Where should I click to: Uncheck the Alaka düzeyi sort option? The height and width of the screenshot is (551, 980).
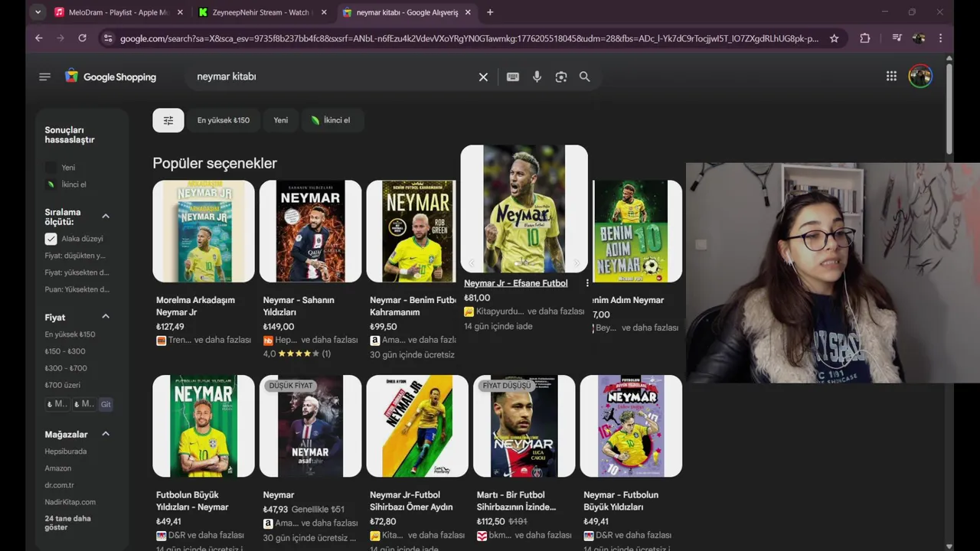[x=51, y=239]
